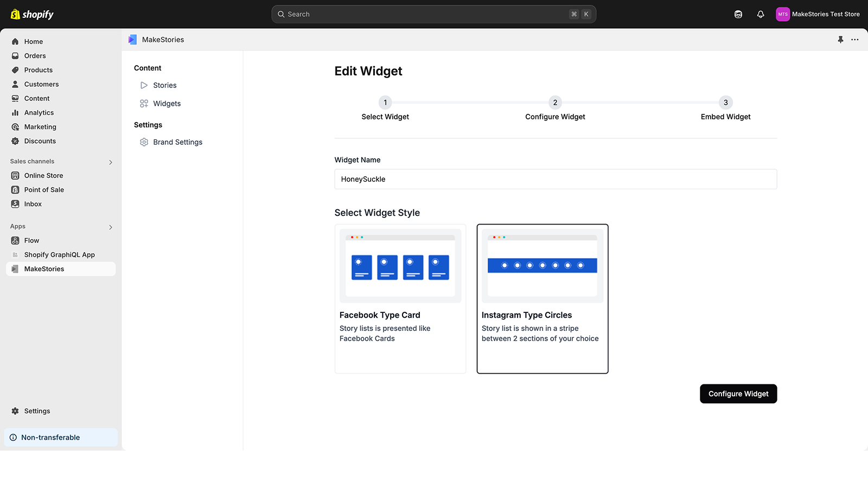Open the Home section in Shopify sidebar
The width and height of the screenshot is (868, 488).
point(34,41)
